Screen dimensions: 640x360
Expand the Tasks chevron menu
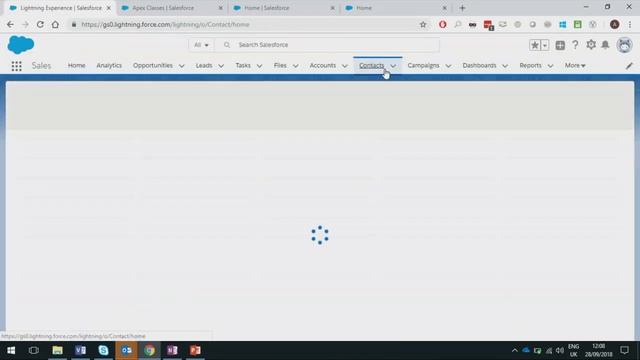click(259, 66)
